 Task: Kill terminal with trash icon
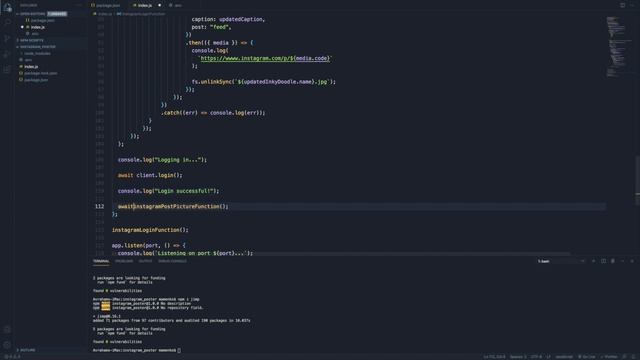click(x=613, y=261)
